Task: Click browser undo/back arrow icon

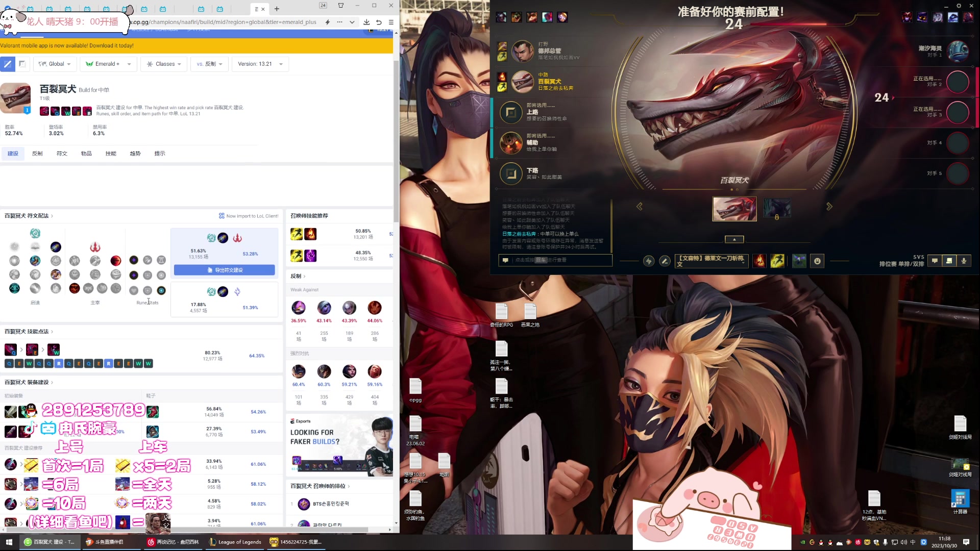Action: coord(379,22)
